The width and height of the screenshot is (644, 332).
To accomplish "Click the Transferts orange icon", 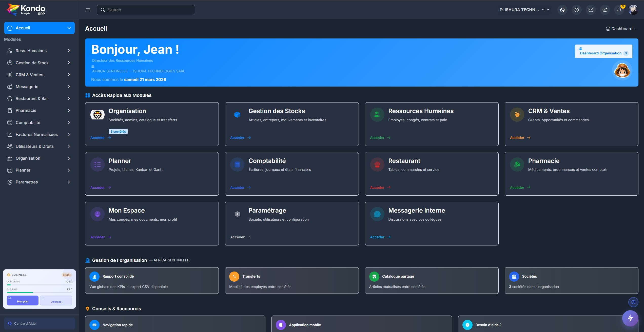I will click(x=234, y=277).
